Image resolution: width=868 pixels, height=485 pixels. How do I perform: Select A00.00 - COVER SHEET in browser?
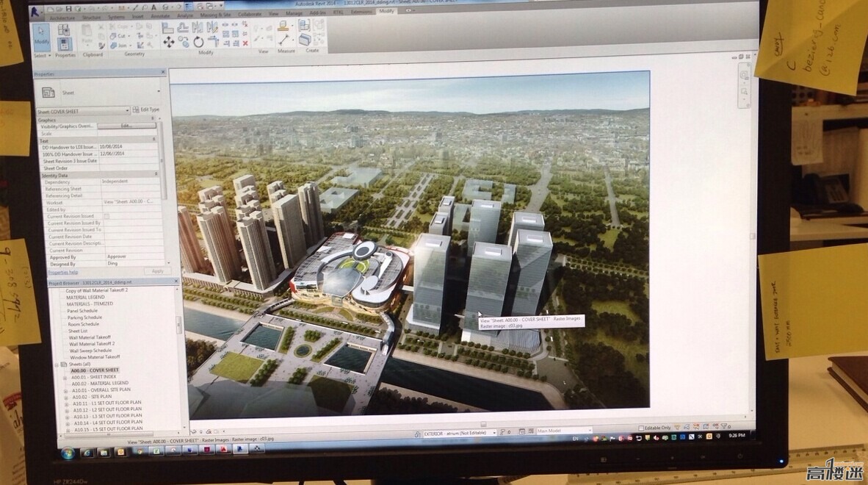(x=95, y=370)
